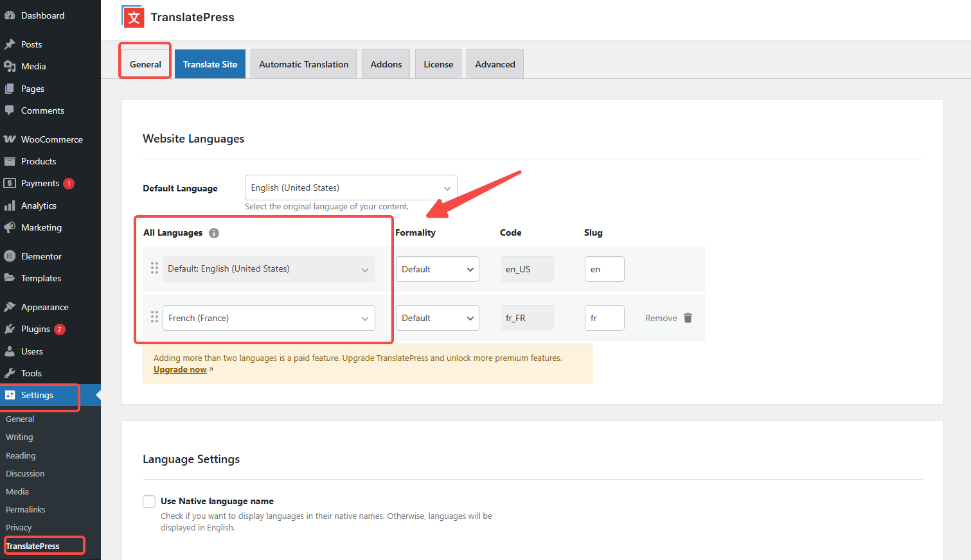Click the Upgrade now link
This screenshot has height=560, width=971.
tap(179, 369)
